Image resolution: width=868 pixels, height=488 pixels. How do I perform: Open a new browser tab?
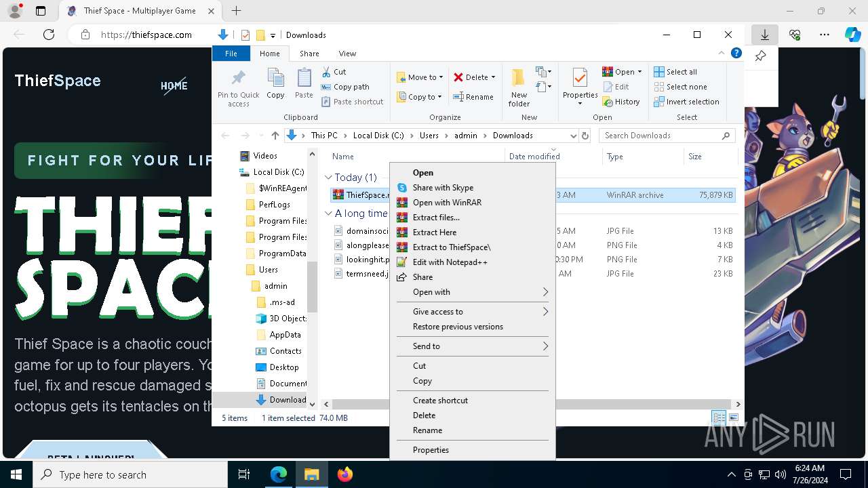point(236,11)
